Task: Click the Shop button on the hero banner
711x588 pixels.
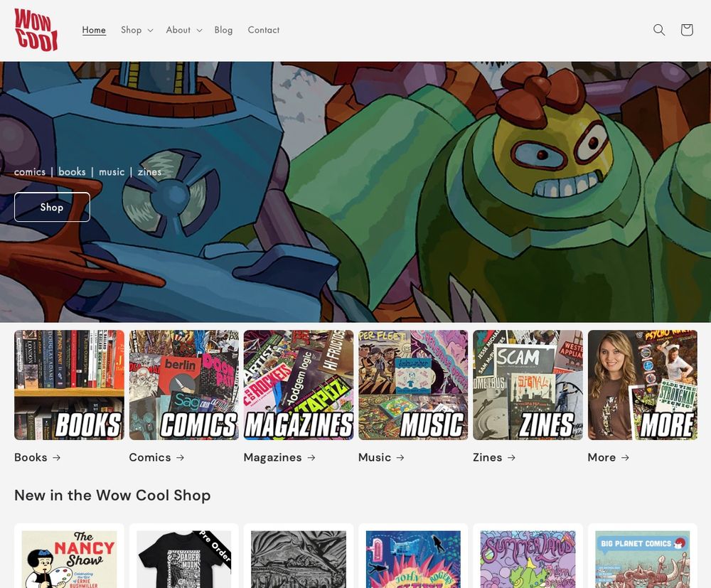Action: coord(52,207)
